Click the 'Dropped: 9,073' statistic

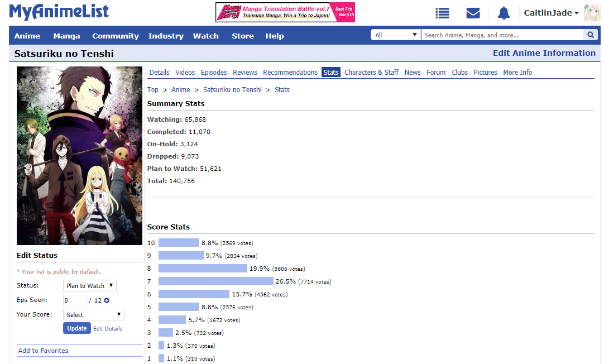point(173,156)
